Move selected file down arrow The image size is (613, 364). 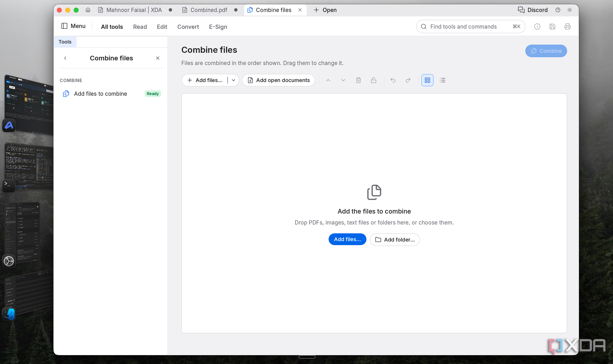pyautogui.click(x=343, y=80)
